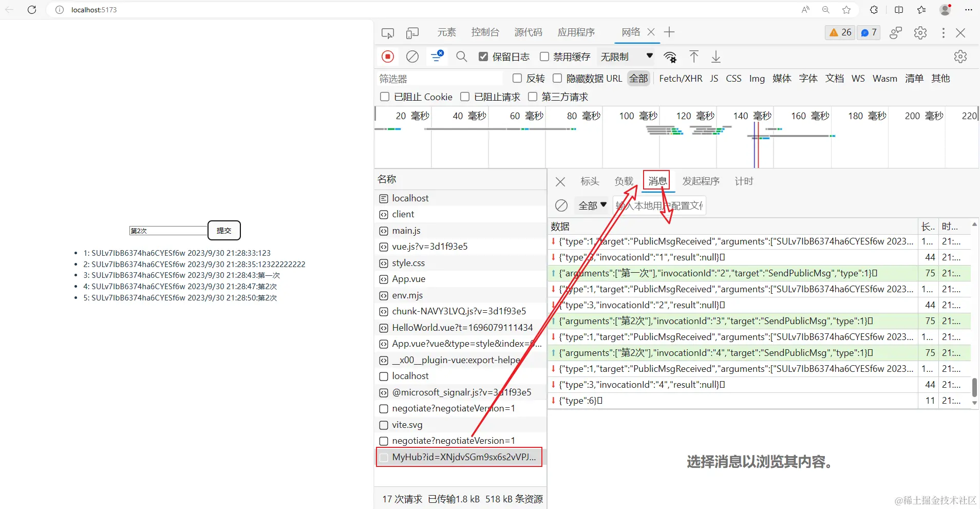
Task: Check 隐藏数据 URL checkbox
Action: coord(557,78)
